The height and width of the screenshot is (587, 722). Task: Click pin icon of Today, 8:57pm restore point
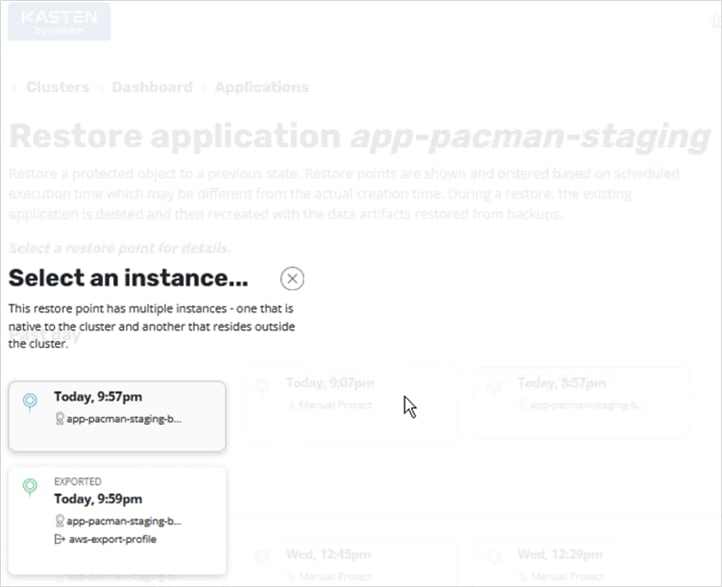pos(494,386)
